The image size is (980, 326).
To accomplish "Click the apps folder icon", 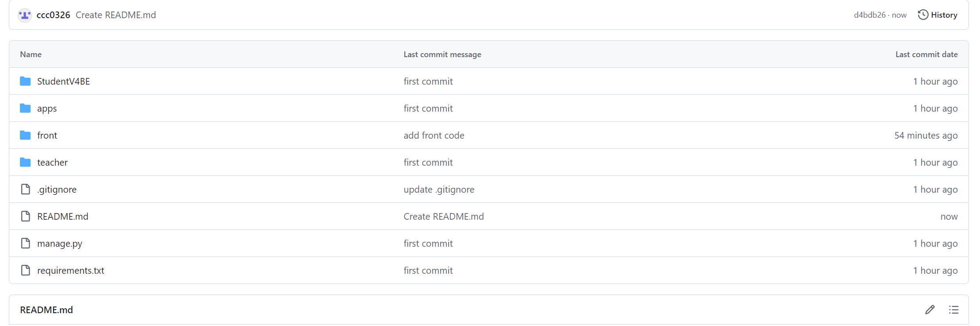I will click(x=25, y=108).
